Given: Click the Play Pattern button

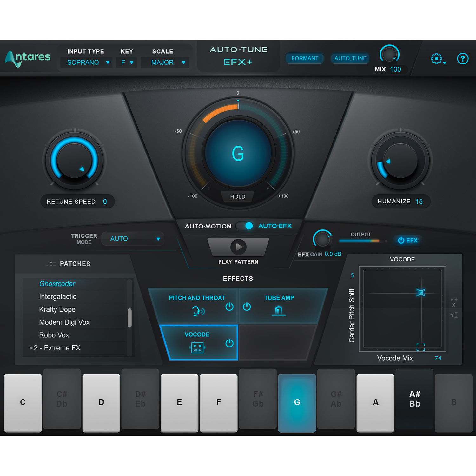Looking at the screenshot, I should [x=238, y=247].
